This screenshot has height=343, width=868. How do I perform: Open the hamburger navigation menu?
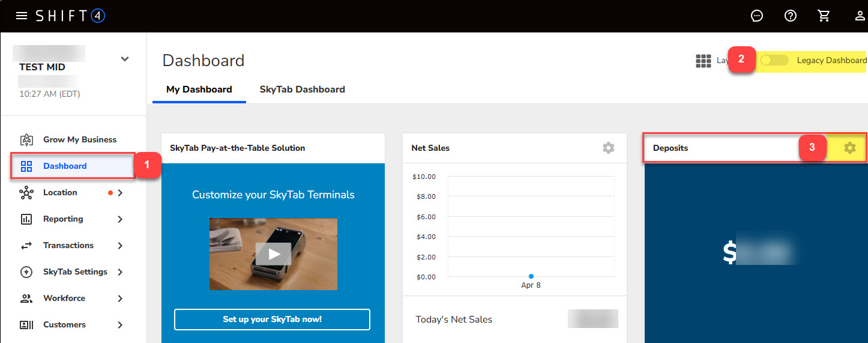pos(22,16)
